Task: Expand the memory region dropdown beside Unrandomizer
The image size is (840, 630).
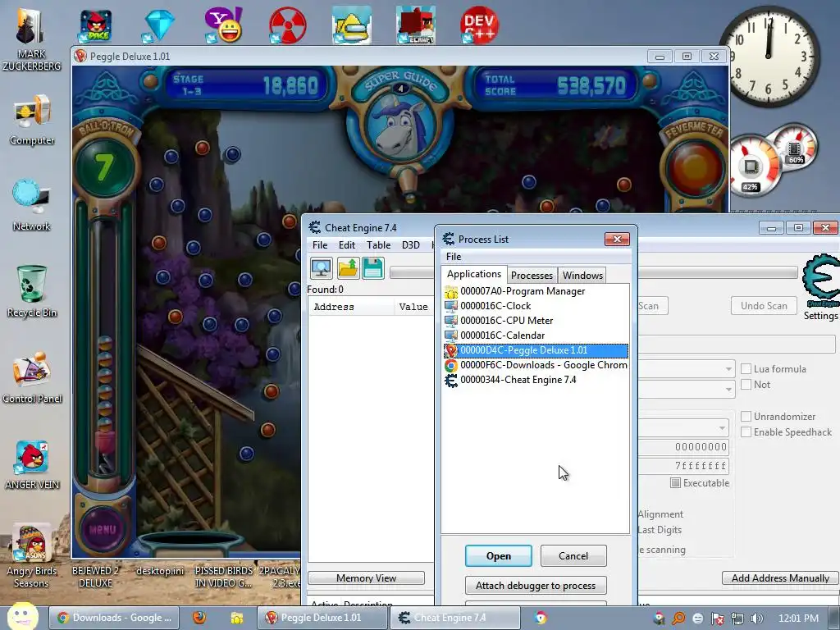Action: tap(722, 427)
